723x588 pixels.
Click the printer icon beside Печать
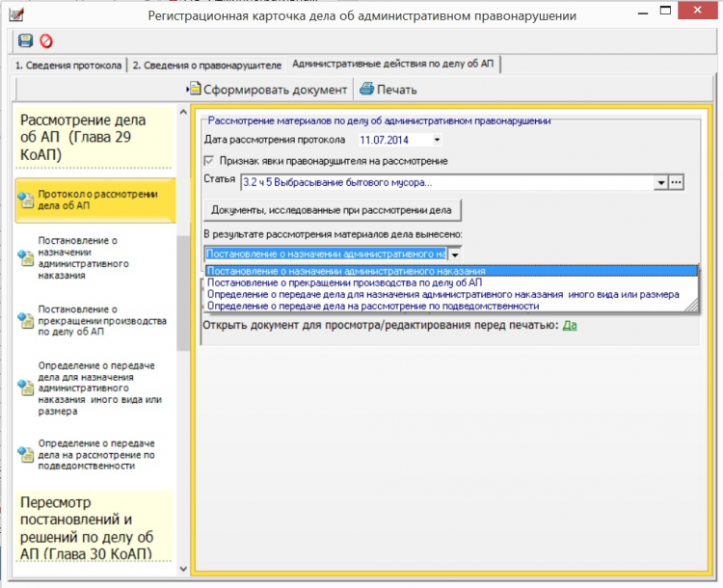(366, 88)
